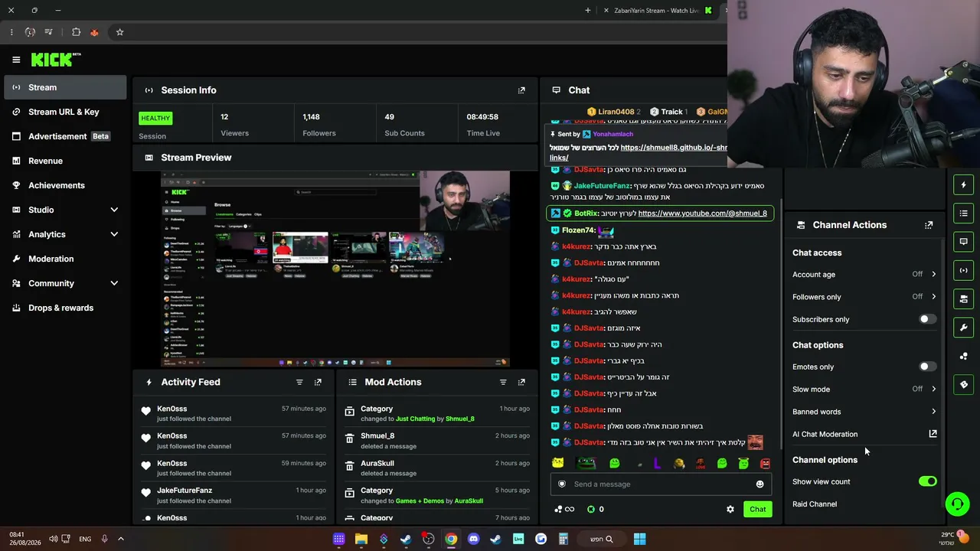Open Chrome from the taskbar
Image resolution: width=980 pixels, height=551 pixels.
pos(451,539)
